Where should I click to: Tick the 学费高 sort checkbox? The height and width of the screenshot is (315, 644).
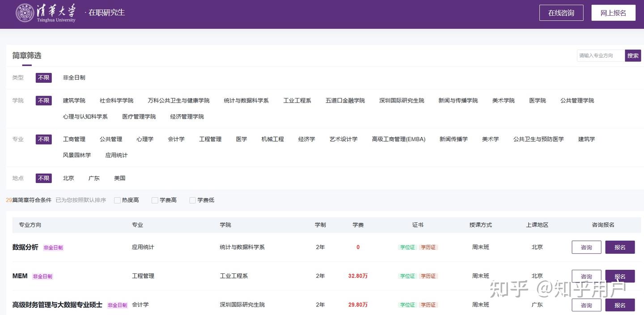[x=155, y=200]
